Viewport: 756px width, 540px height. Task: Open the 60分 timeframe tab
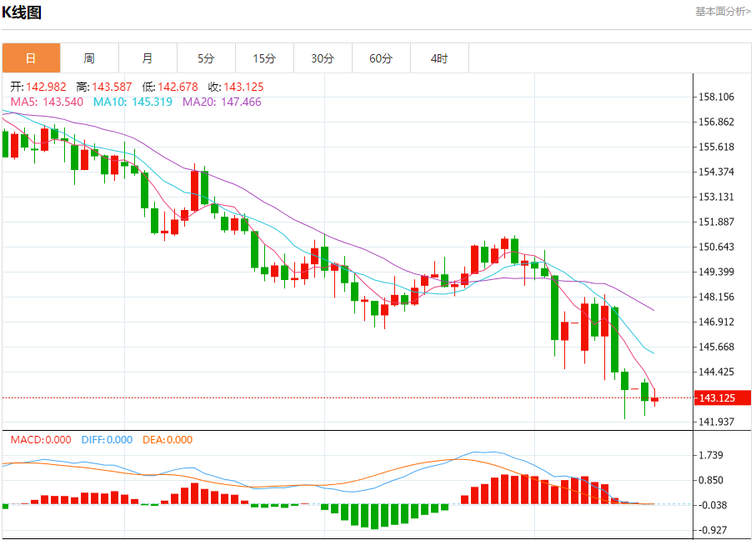point(381,58)
